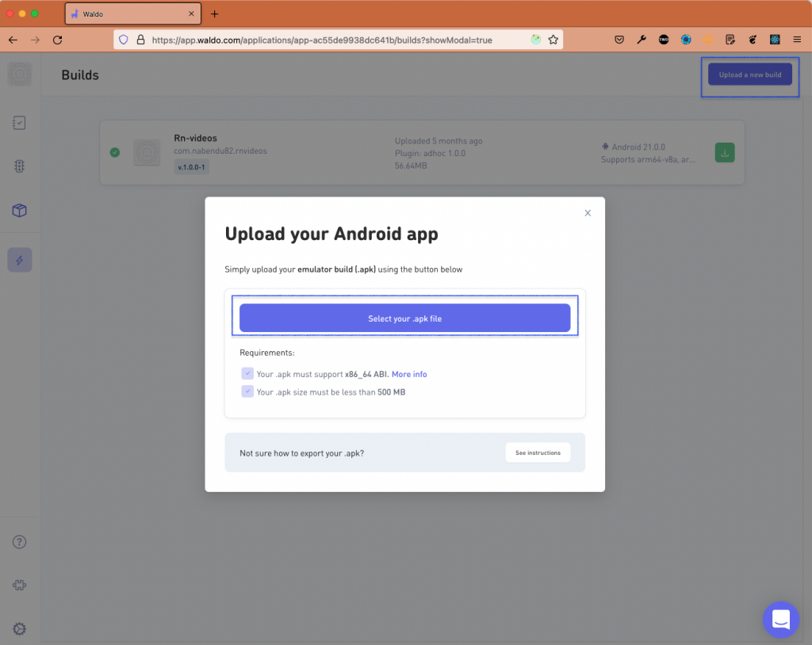Viewport: 812px width, 645px height.
Task: Click com.nabendu82.rnvideos package text
Action: (220, 151)
